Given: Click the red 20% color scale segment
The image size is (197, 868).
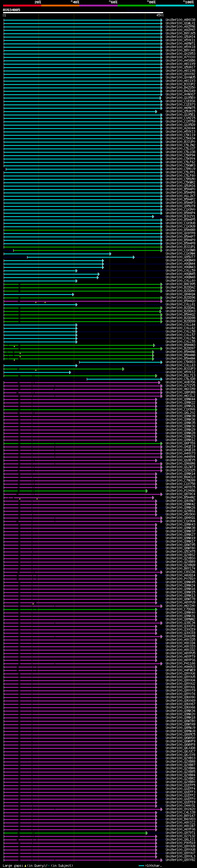Looking at the screenshot, I should 22,6.
